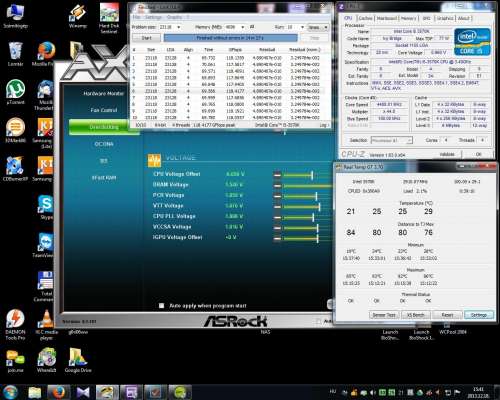The image size is (500, 400).
Task: Click the Validate button in CPU-Z
Action: (447, 154)
